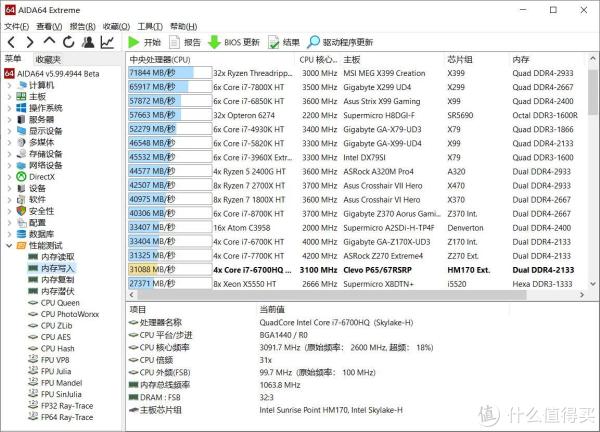
Task: Select CPU AES benchmark
Action: [50, 337]
